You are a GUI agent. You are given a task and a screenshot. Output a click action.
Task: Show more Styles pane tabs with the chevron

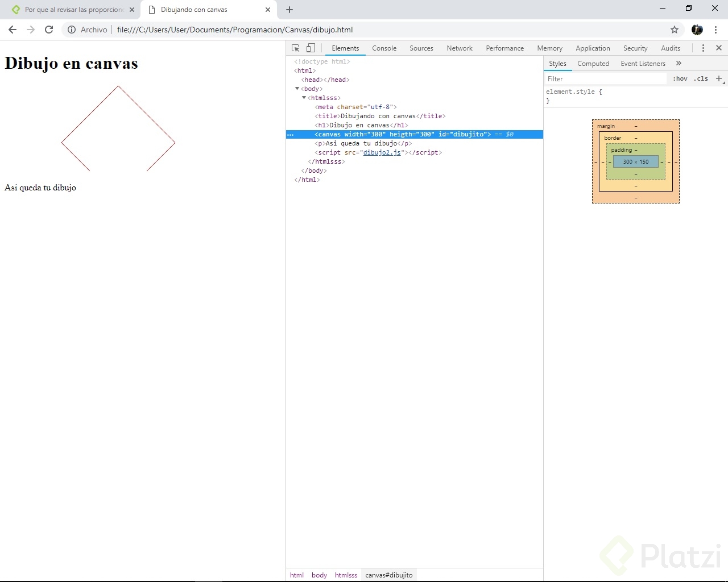point(679,63)
